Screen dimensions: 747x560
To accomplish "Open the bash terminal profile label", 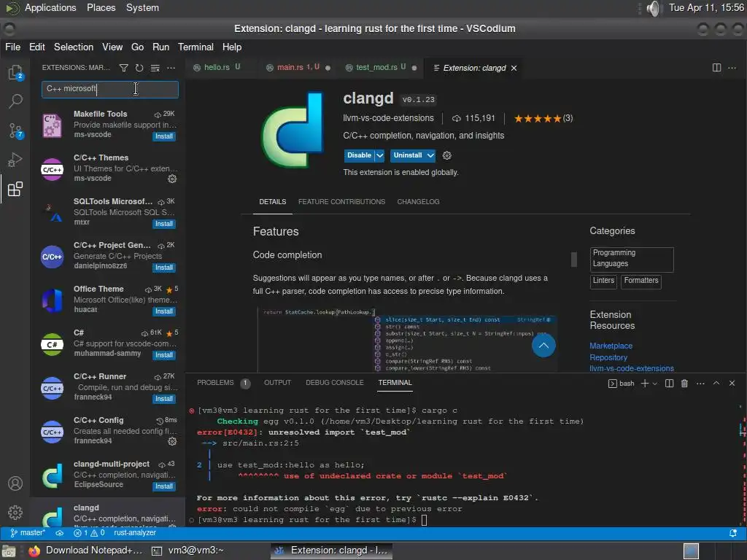I will [622, 384].
